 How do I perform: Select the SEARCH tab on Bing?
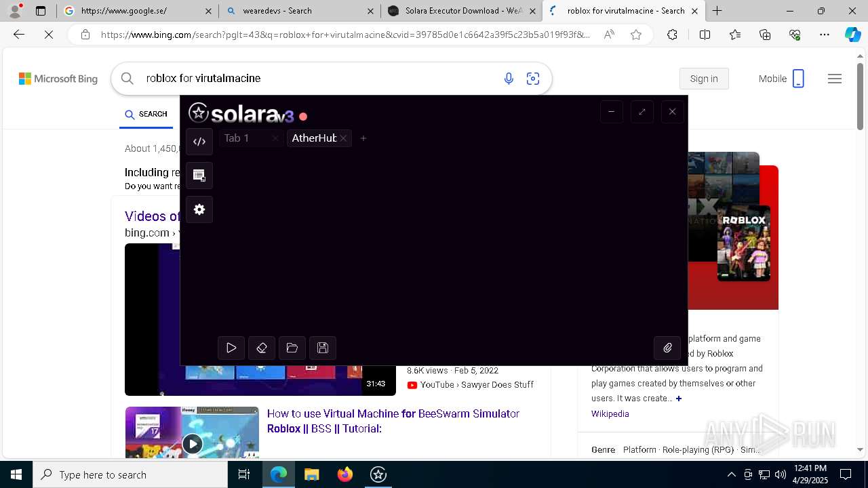tap(146, 114)
